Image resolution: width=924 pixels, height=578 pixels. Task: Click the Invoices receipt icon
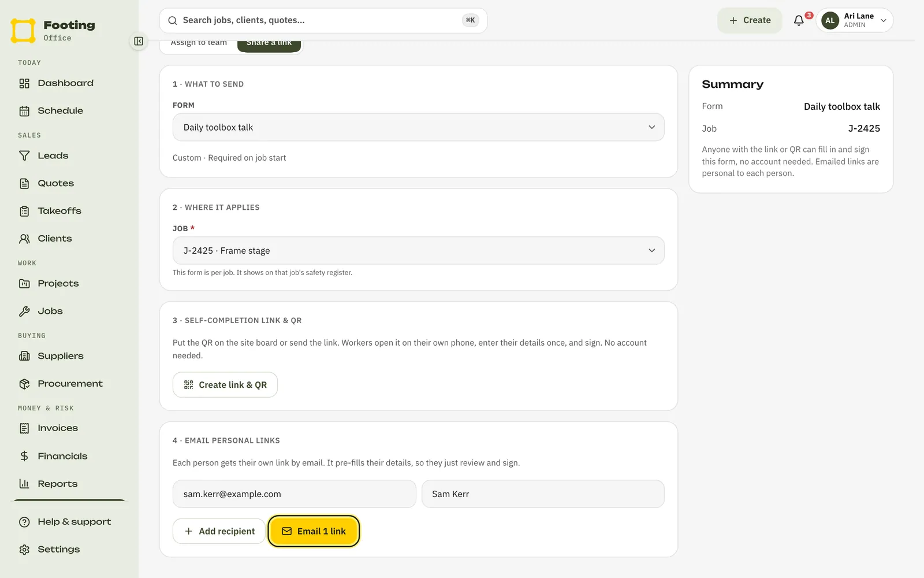(24, 428)
